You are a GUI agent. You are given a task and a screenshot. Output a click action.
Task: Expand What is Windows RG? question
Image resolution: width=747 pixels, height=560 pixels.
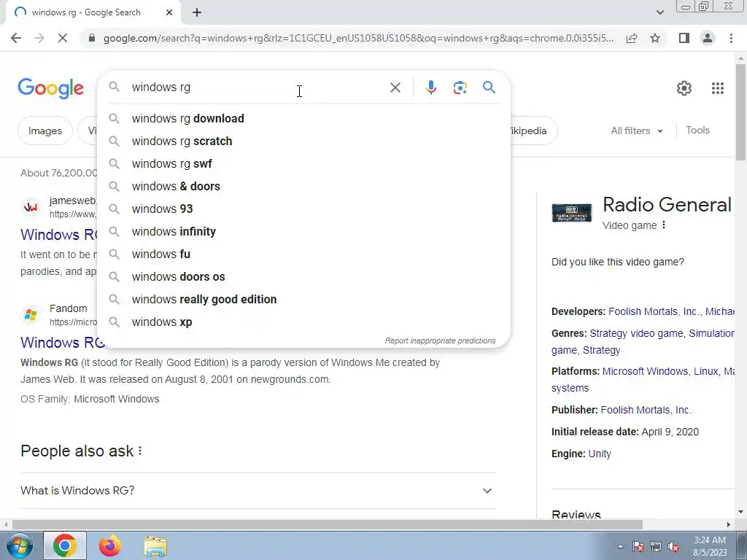pyautogui.click(x=258, y=491)
